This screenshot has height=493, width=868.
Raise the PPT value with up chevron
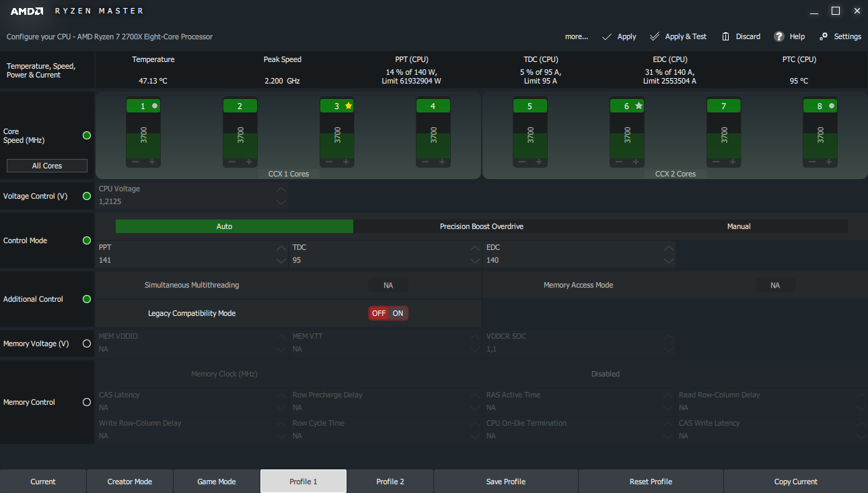[x=281, y=248]
